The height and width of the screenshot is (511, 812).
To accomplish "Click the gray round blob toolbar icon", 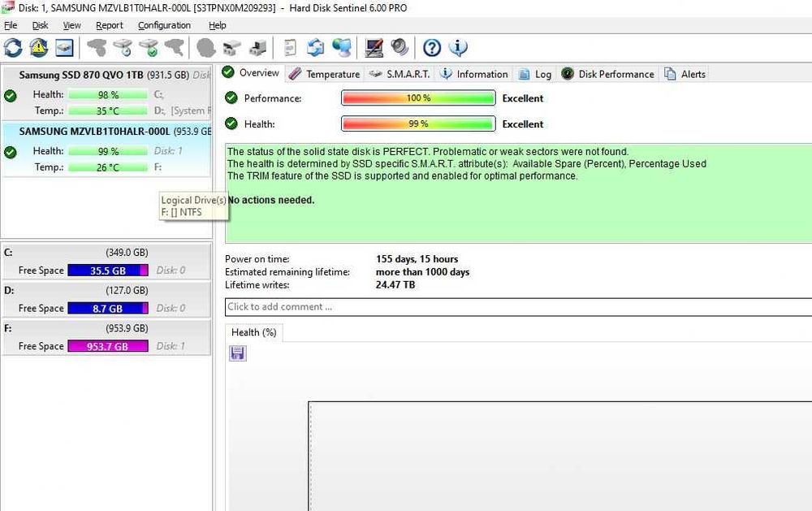I will pyautogui.click(x=206, y=48).
